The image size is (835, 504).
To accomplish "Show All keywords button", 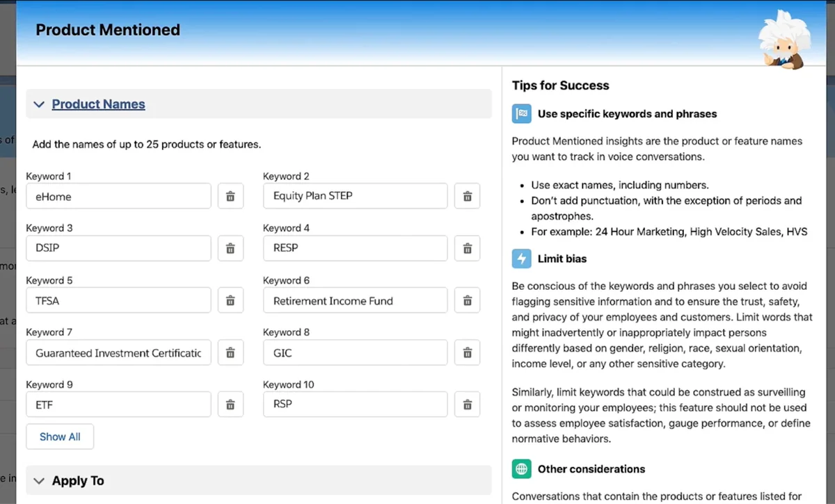I will [60, 437].
